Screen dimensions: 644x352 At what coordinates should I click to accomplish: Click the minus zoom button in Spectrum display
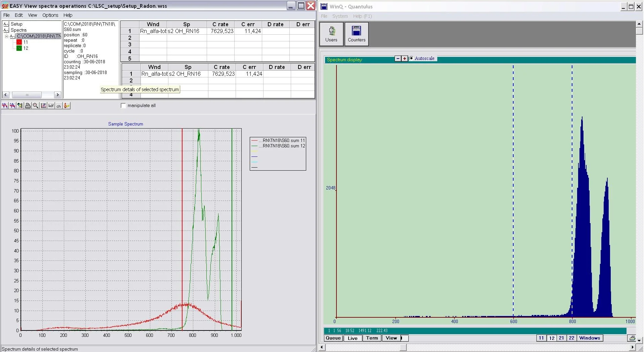pos(398,59)
